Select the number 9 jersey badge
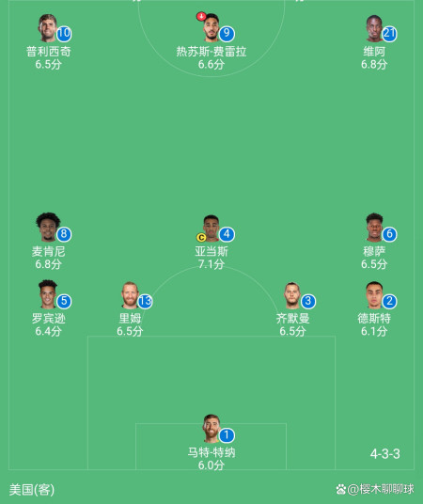The width and height of the screenshot is (423, 504). pos(227,34)
